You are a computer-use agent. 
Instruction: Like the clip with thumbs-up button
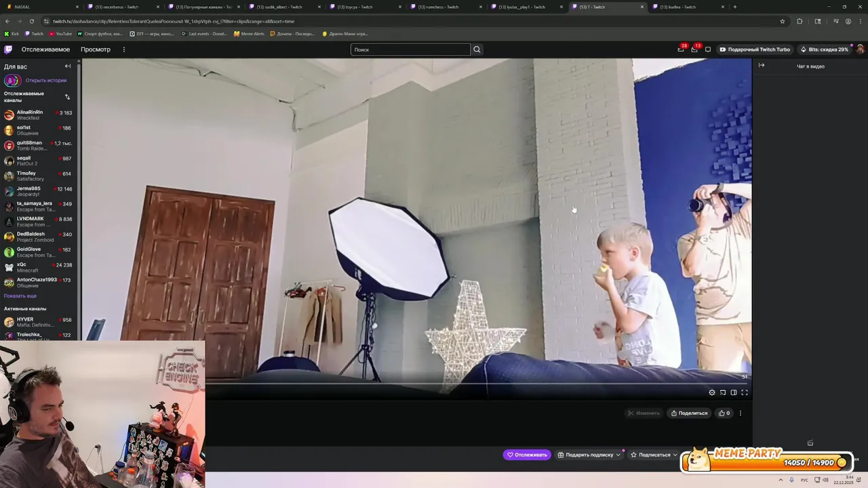[x=724, y=413]
